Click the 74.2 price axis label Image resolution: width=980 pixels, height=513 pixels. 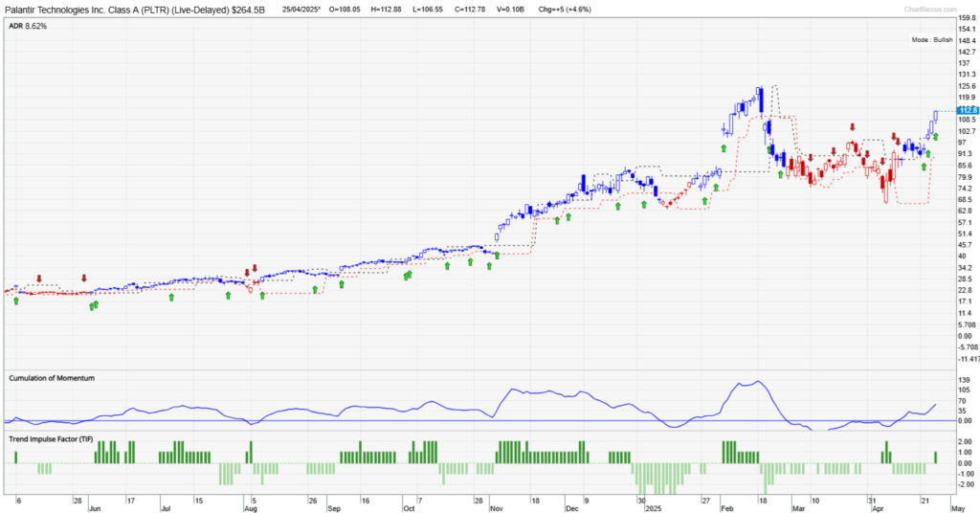point(966,189)
